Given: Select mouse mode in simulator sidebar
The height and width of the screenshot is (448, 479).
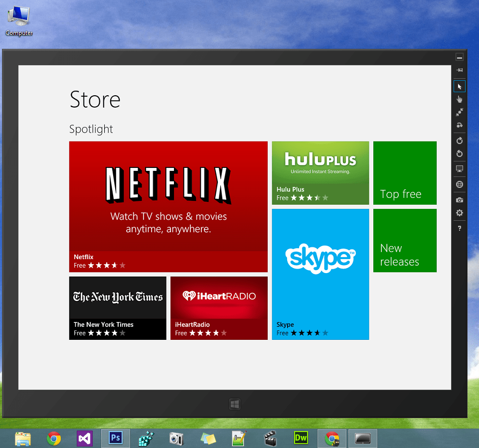Looking at the screenshot, I should (460, 87).
